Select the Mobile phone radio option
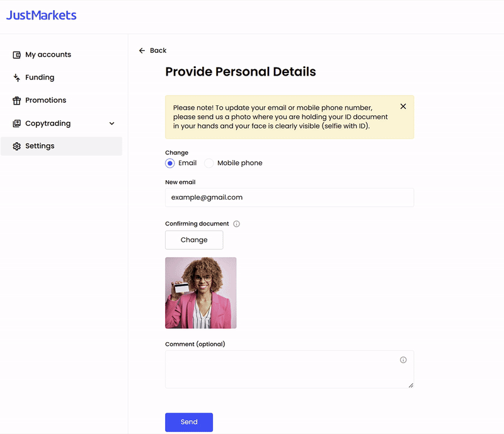The width and height of the screenshot is (504, 434). click(x=209, y=163)
